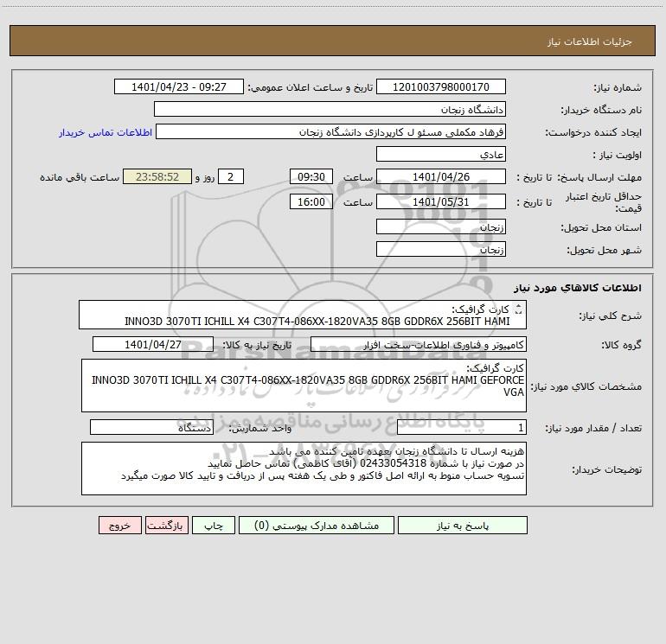This screenshot has height=644, width=666.
Task: Click the priority field 'عادی'
Action: pyautogui.click(x=441, y=154)
